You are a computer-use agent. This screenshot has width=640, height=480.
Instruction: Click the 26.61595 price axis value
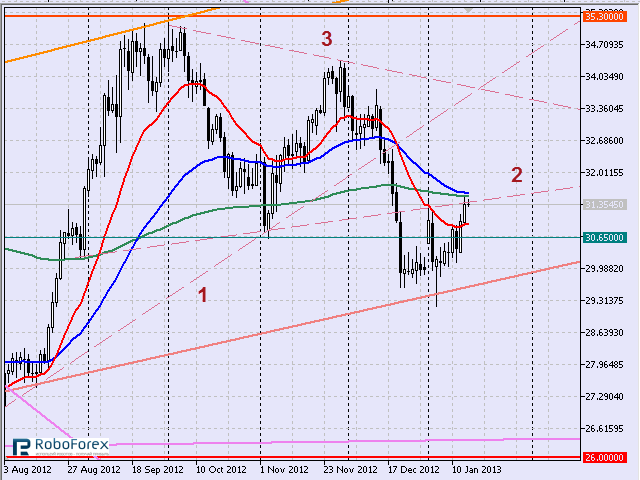604,429
